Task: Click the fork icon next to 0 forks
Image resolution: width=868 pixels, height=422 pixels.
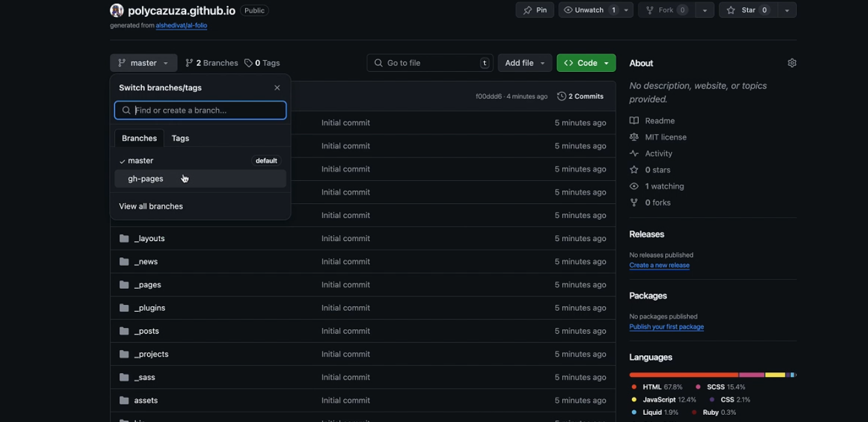Action: pos(634,203)
